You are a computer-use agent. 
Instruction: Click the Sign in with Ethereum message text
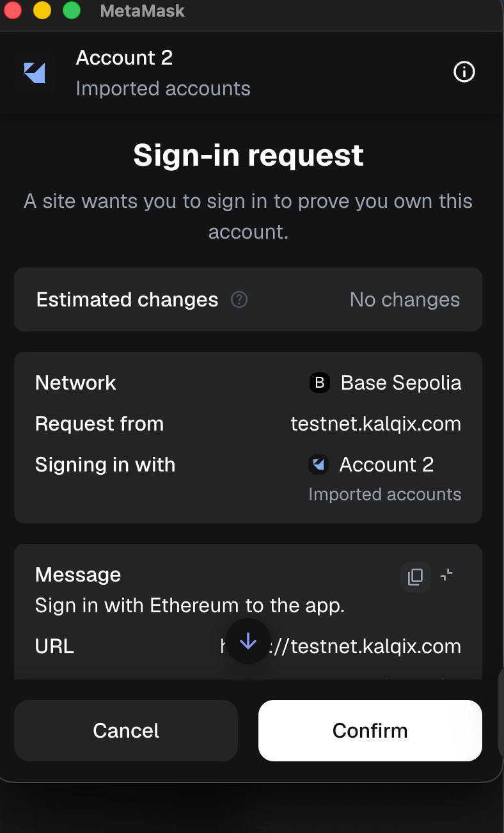(x=190, y=605)
